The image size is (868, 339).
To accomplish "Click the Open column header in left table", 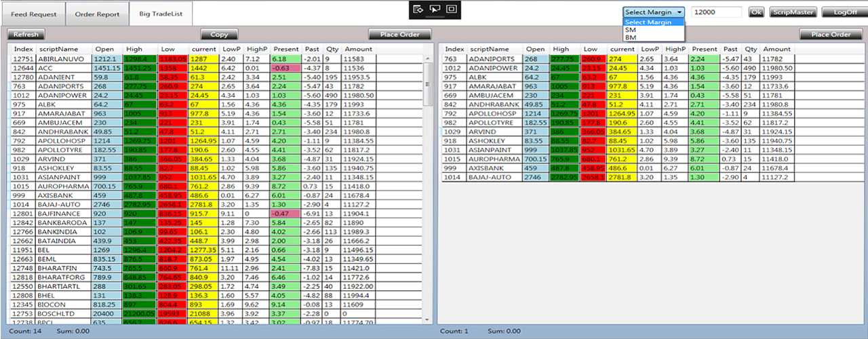I will [106, 49].
